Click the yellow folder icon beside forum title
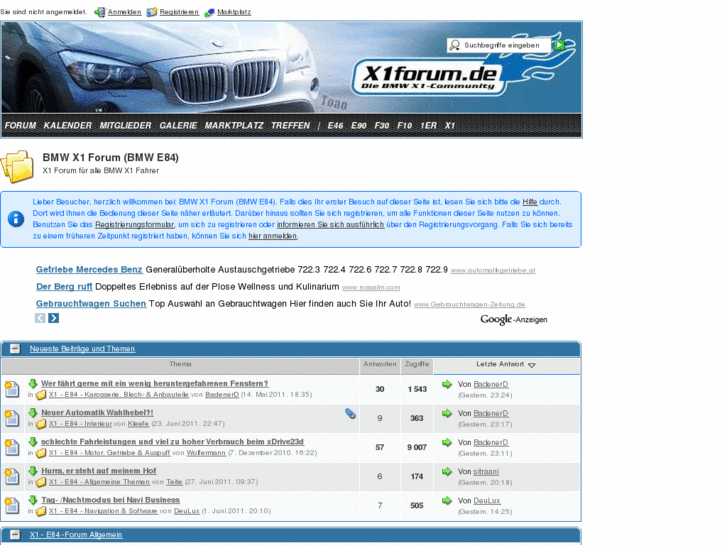Screen dimensions: 727x545 tap(17, 166)
